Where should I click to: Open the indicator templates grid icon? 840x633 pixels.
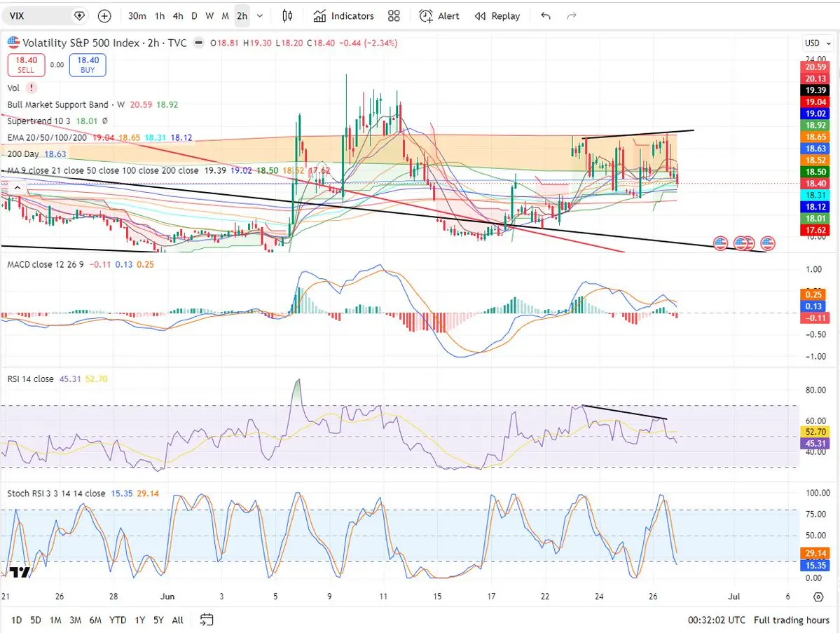(394, 16)
